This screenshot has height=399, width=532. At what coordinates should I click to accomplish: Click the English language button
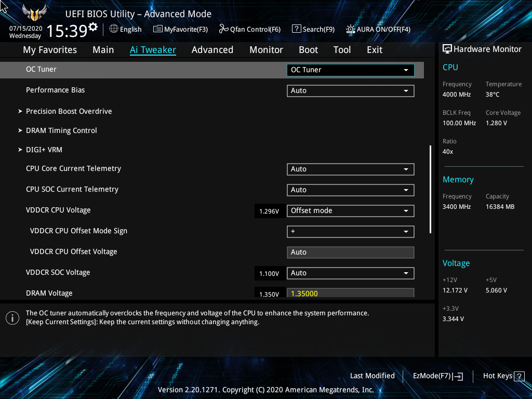(126, 29)
